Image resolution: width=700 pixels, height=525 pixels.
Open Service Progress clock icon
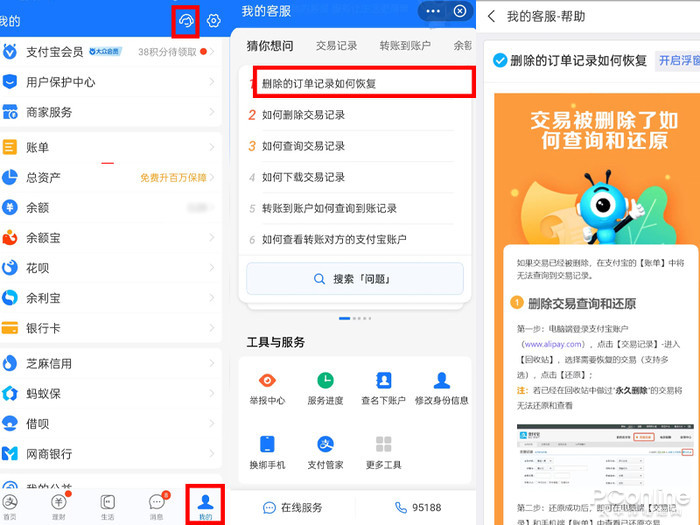pyautogui.click(x=325, y=381)
